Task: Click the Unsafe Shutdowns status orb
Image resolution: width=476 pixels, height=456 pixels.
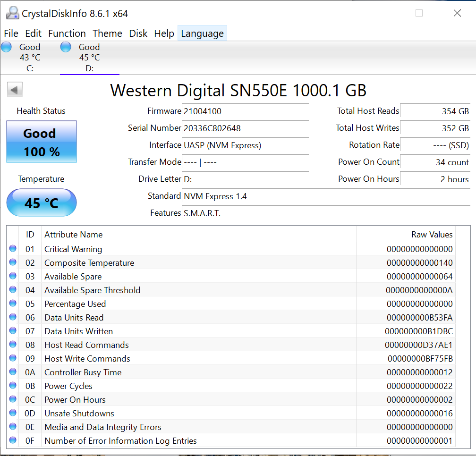Action: [x=13, y=413]
